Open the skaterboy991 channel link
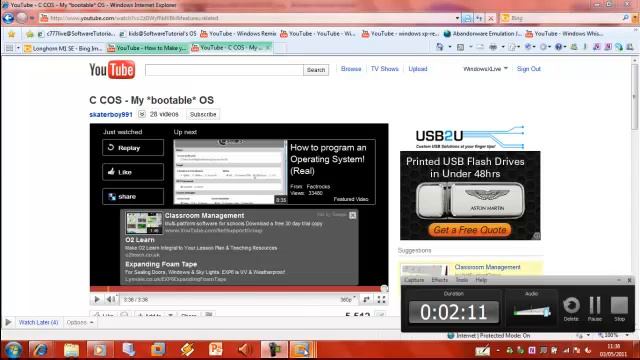 111,115
